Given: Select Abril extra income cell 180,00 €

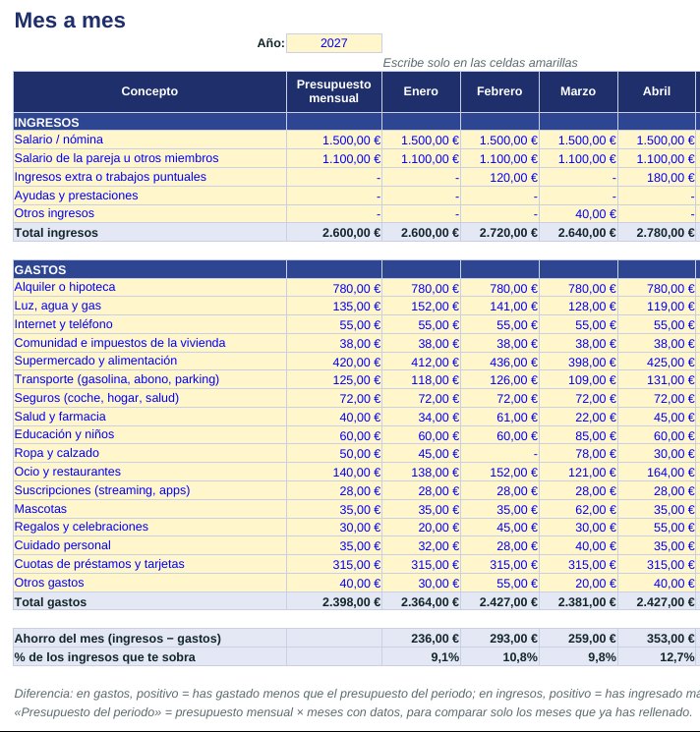Looking at the screenshot, I should (x=657, y=178).
